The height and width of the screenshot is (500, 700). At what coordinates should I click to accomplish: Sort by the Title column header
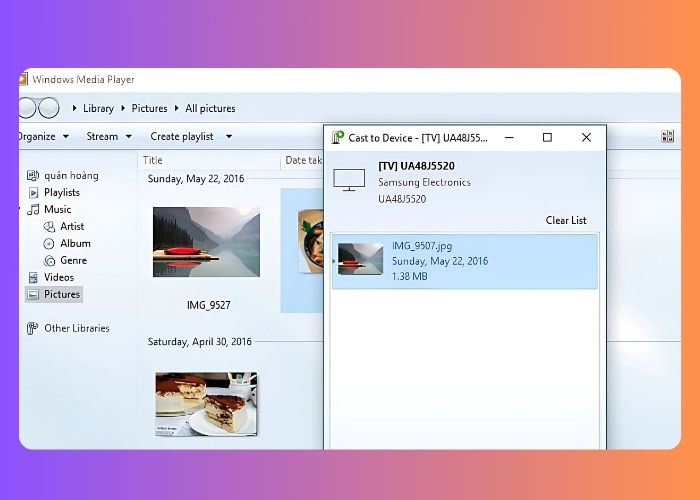pos(153,160)
